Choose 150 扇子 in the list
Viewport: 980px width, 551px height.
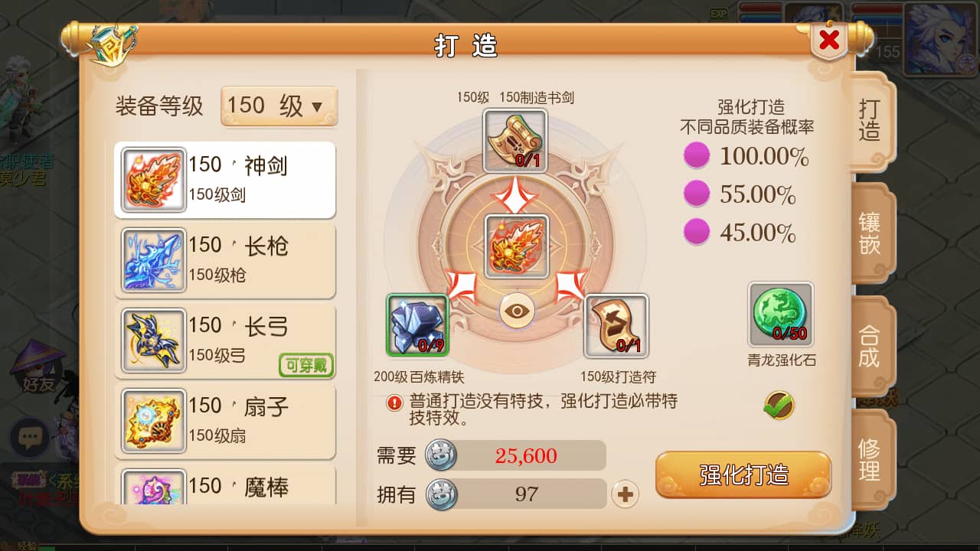[x=225, y=421]
